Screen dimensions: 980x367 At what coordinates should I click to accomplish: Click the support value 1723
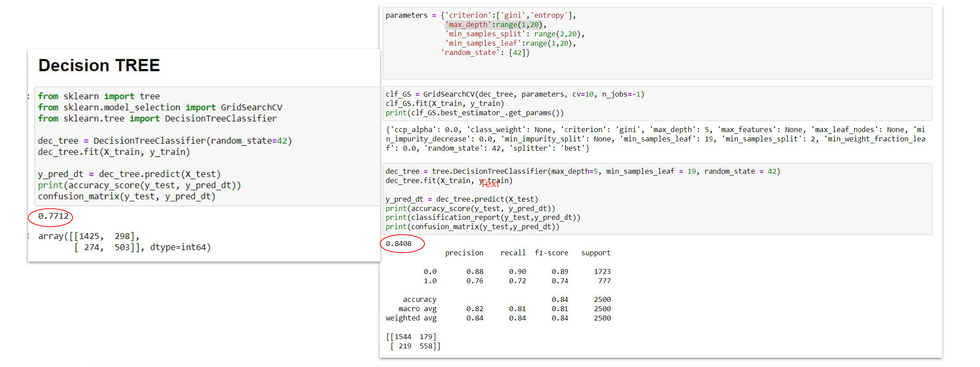point(603,272)
